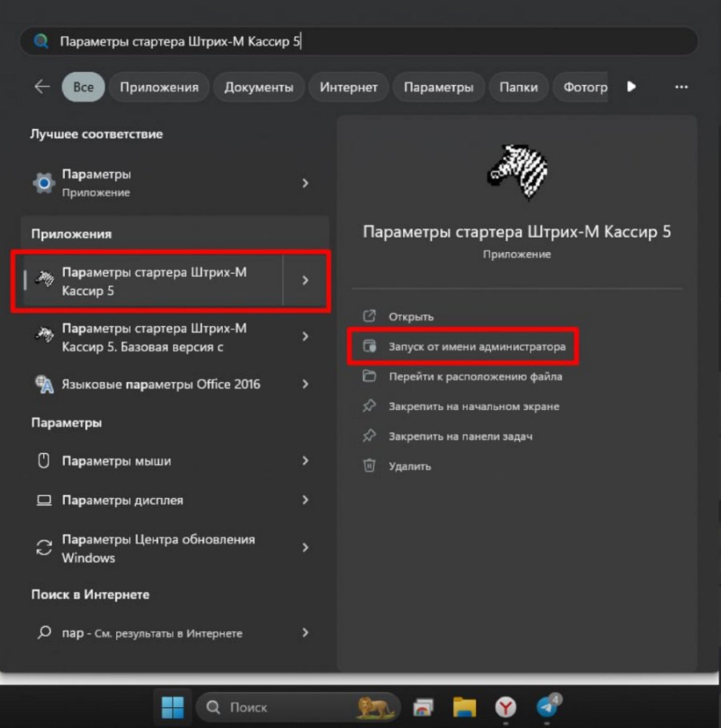Expand chevron for Языковые параметры Office 2016
This screenshot has height=728, width=721.
tap(305, 384)
